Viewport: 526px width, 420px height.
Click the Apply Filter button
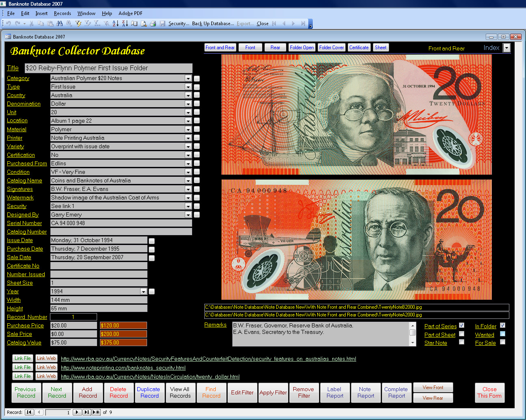[x=273, y=392]
